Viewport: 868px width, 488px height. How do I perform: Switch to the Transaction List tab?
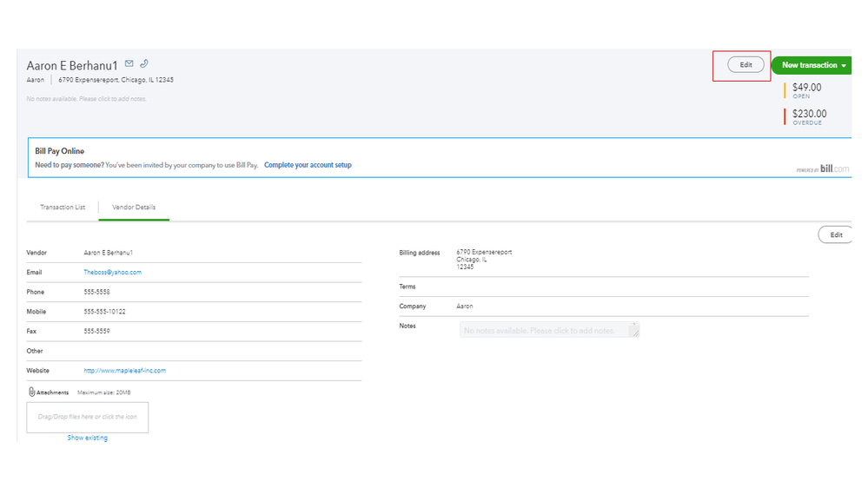pyautogui.click(x=63, y=208)
